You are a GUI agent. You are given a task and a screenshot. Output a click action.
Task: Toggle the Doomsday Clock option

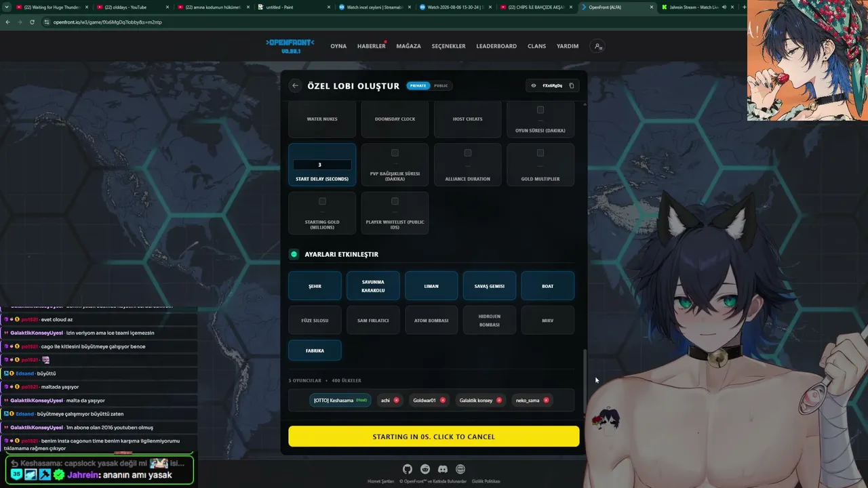coord(395,119)
